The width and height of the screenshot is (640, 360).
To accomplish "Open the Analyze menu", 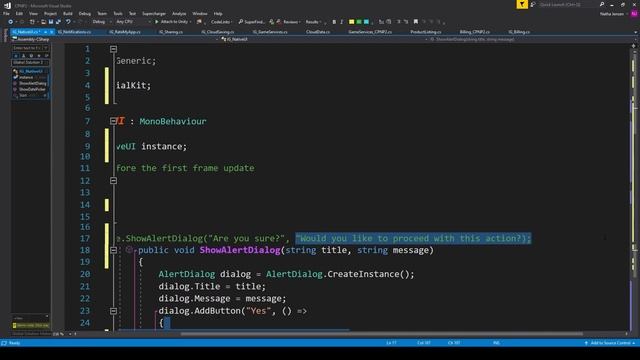I will pyautogui.click(x=179, y=13).
